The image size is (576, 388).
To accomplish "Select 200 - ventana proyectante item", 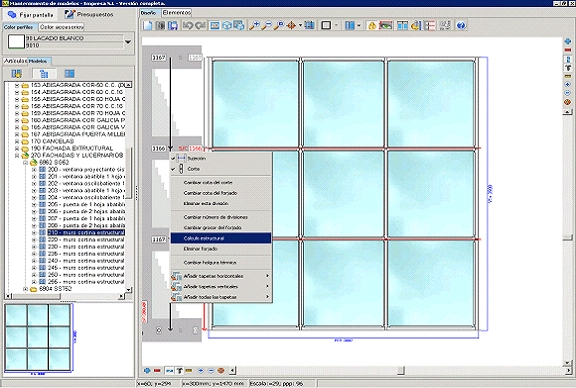I will click(86, 169).
